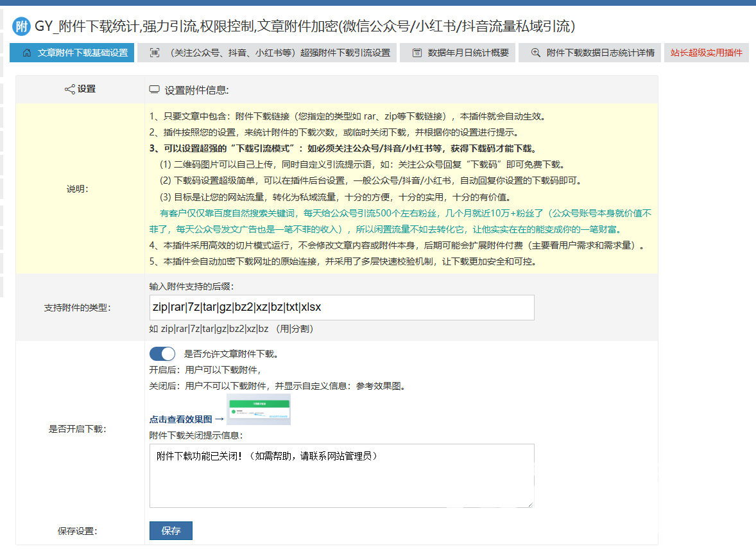Toggle the 是否允许文章附件下载 switch
Screen dimensions: 756x558
[162, 354]
